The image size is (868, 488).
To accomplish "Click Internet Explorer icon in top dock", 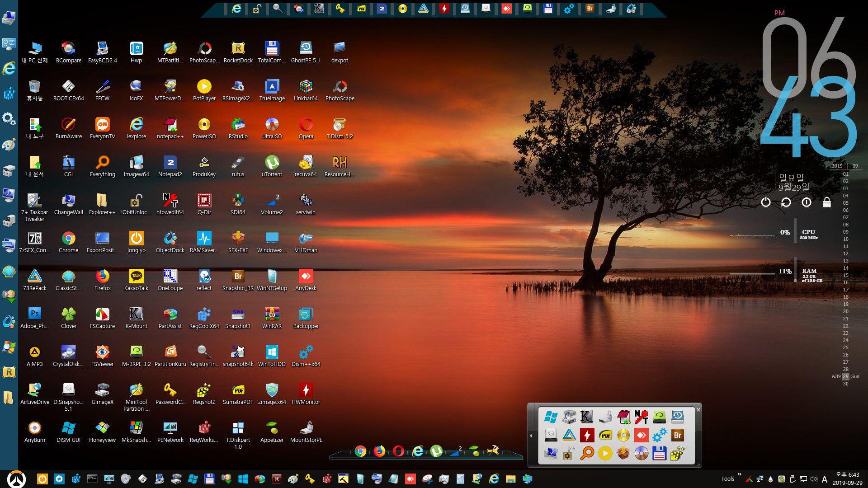I will tap(236, 9).
